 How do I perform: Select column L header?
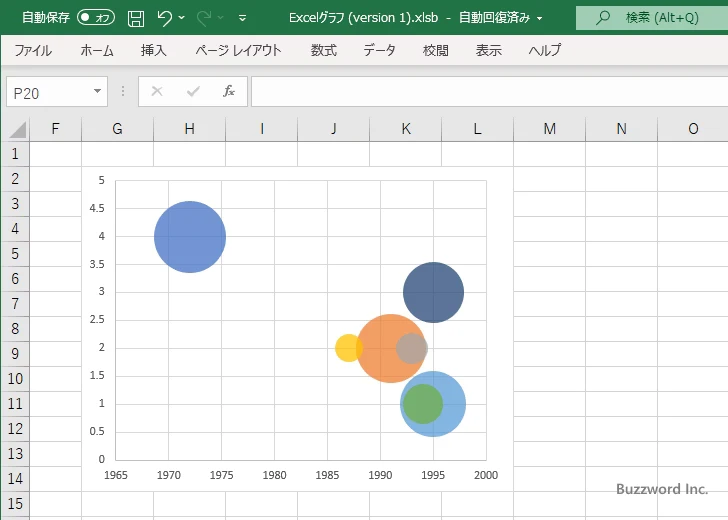pos(477,129)
